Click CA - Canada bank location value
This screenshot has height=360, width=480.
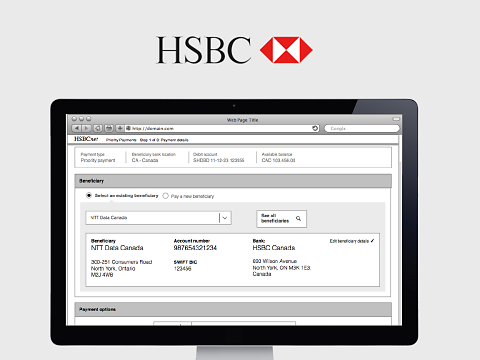tap(145, 160)
